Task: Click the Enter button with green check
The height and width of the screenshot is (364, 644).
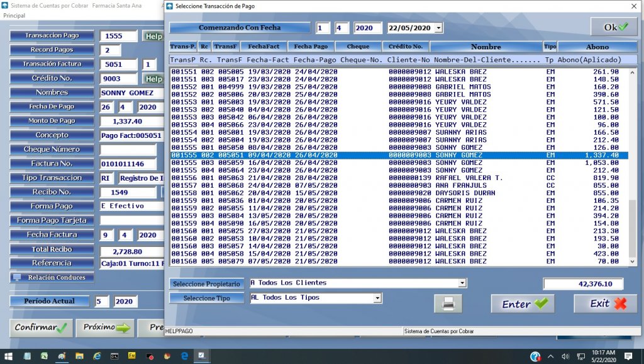Action: [x=523, y=304]
